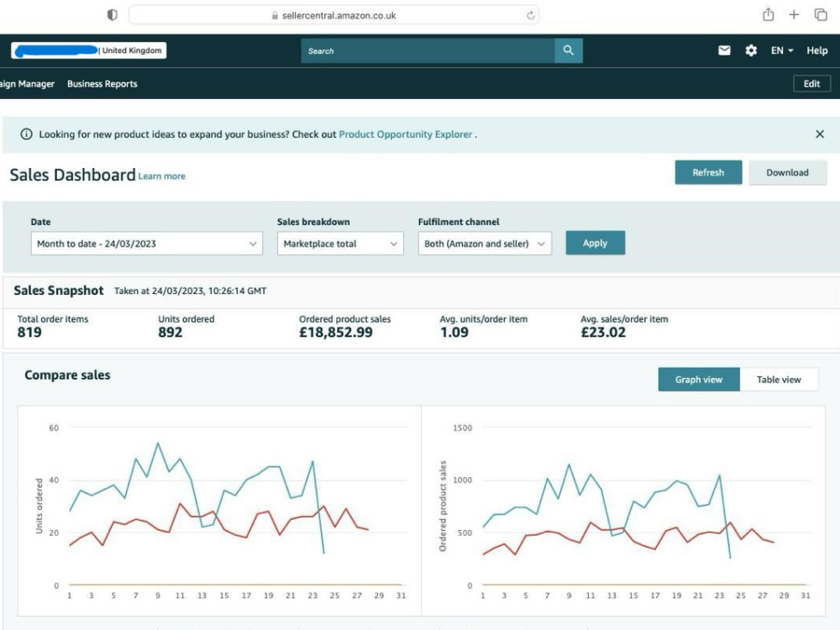Click the snapshot timestamp text

pos(190,291)
